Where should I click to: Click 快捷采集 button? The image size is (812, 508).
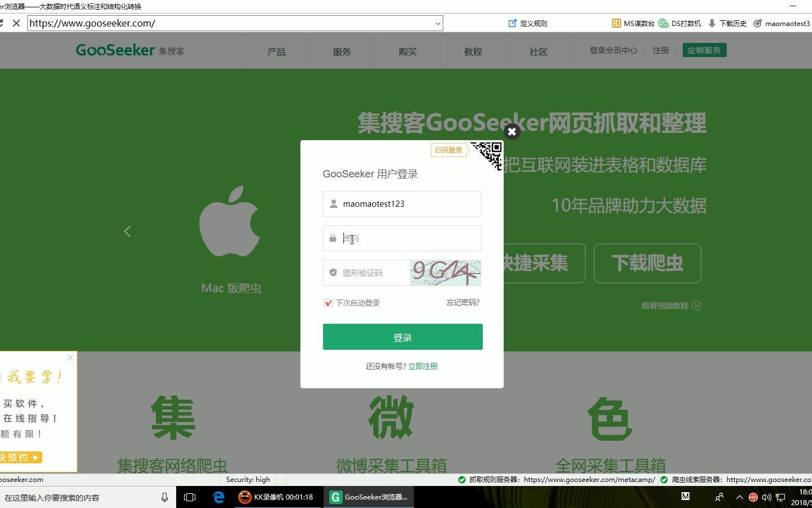coord(543,263)
